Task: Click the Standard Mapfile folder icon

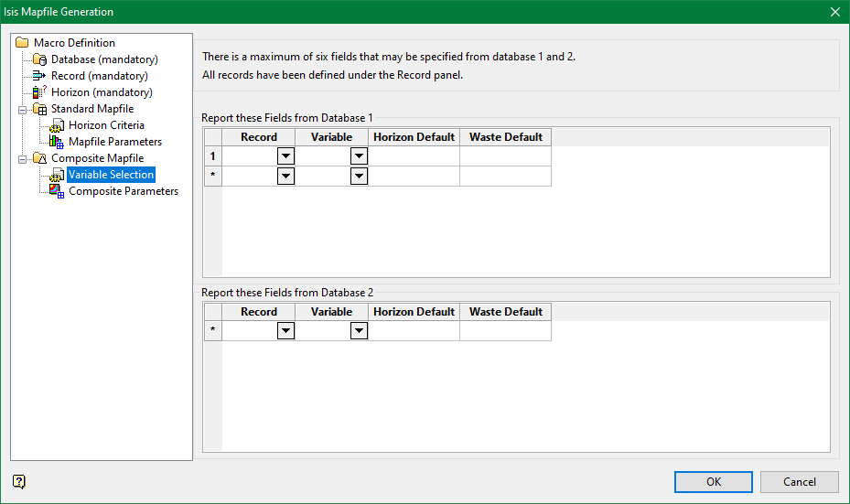Action: (39, 108)
